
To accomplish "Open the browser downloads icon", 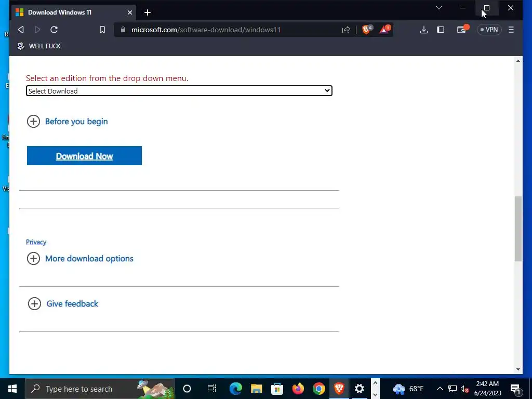I will tap(424, 30).
